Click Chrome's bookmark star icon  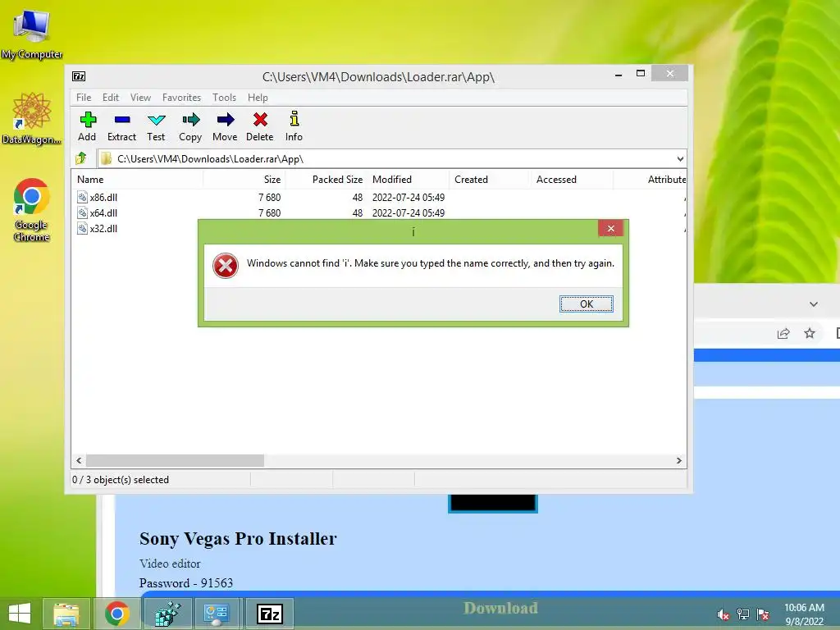pyautogui.click(x=810, y=333)
